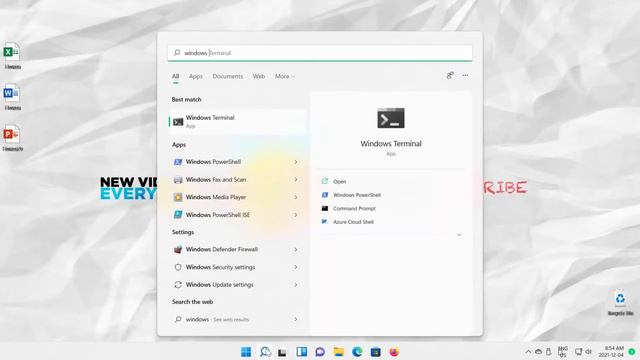Open the three-dot options menu in search
This screenshot has height=360, width=640.
click(x=465, y=76)
